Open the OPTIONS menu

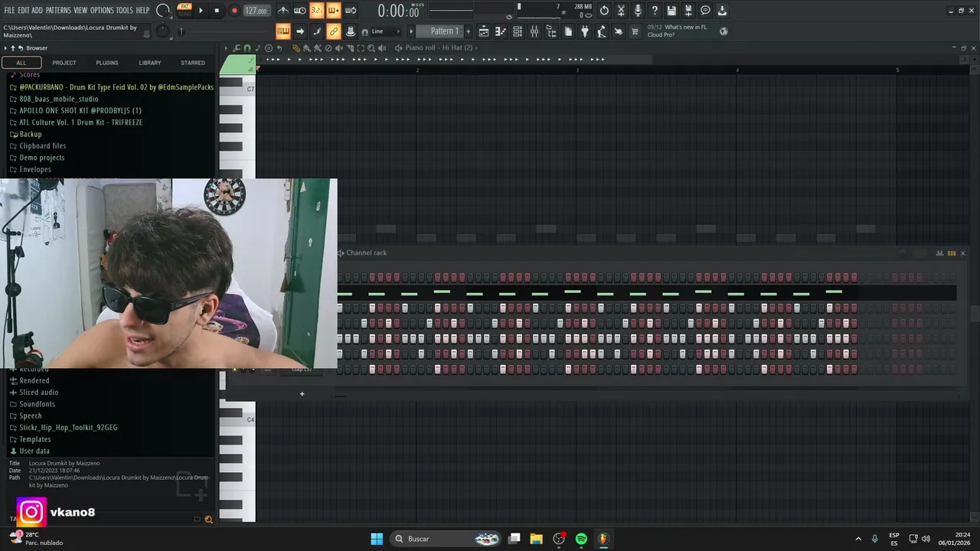102,11
